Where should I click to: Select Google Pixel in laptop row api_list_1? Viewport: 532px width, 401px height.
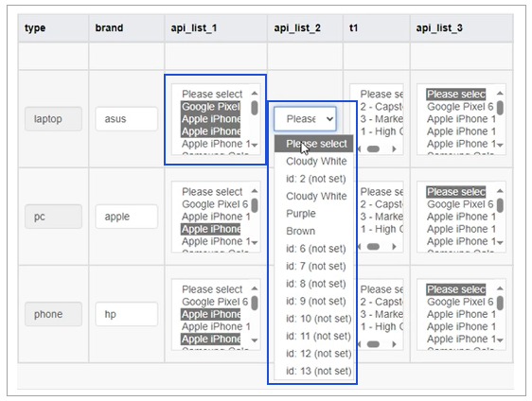pyautogui.click(x=211, y=107)
